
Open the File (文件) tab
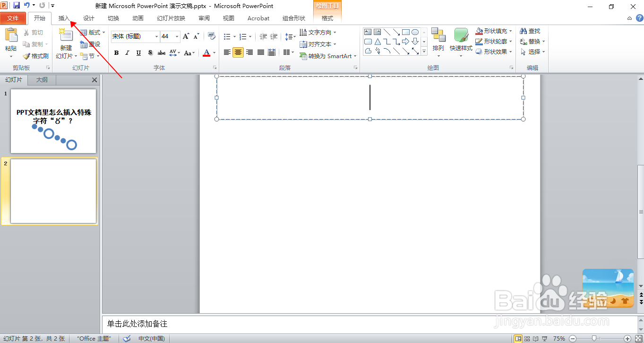pyautogui.click(x=13, y=18)
